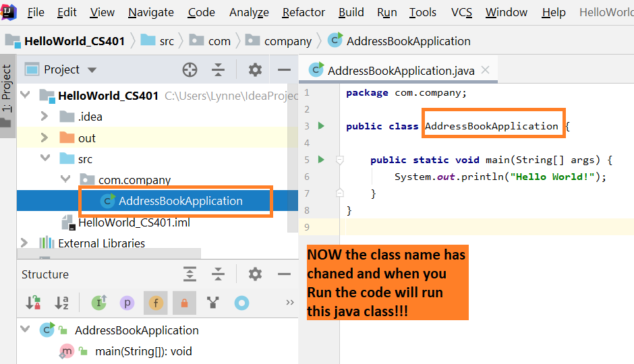Toggle show non-public members lock icon
Image resolution: width=634 pixels, height=364 pixels.
click(183, 303)
